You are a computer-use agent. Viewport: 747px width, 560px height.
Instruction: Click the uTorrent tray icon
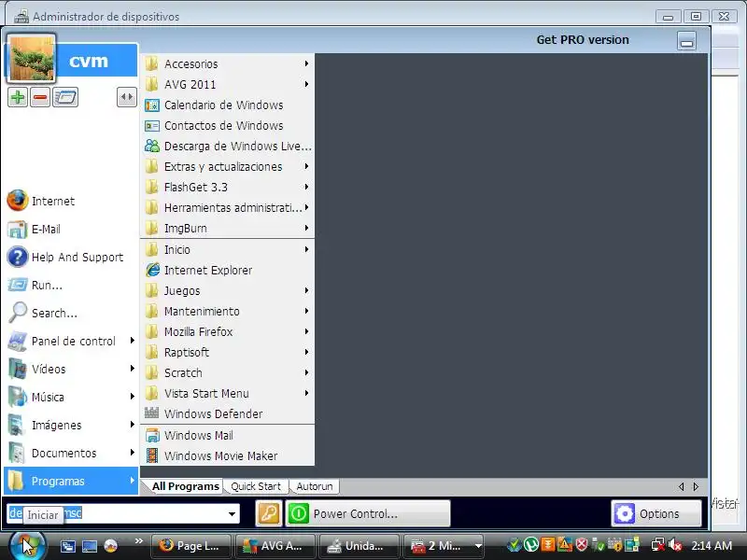pyautogui.click(x=530, y=544)
